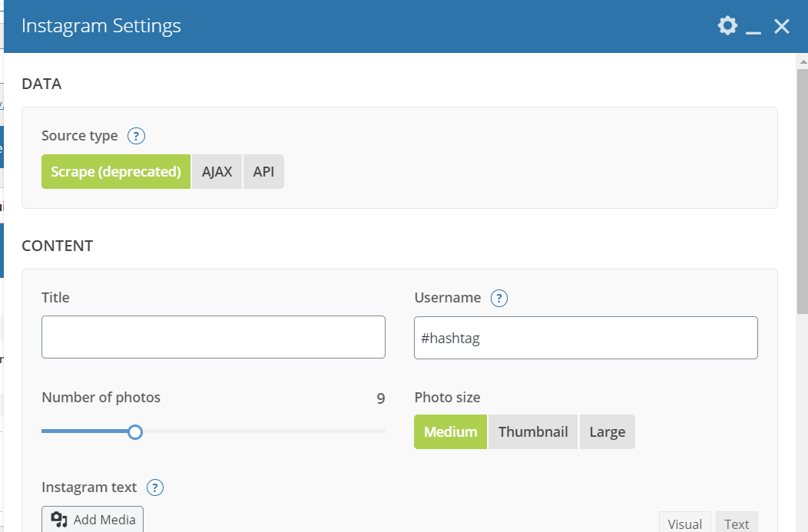Close the Instagram Settings dialog
Image resolution: width=808 pixels, height=532 pixels.
click(x=782, y=27)
